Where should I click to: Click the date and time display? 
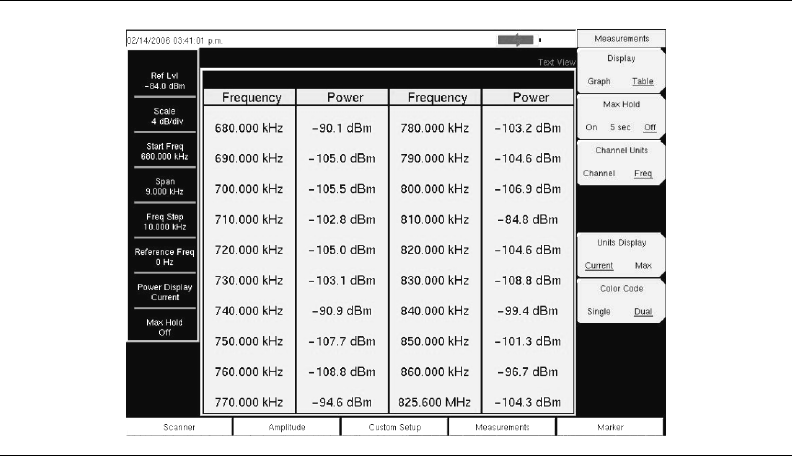click(x=175, y=41)
